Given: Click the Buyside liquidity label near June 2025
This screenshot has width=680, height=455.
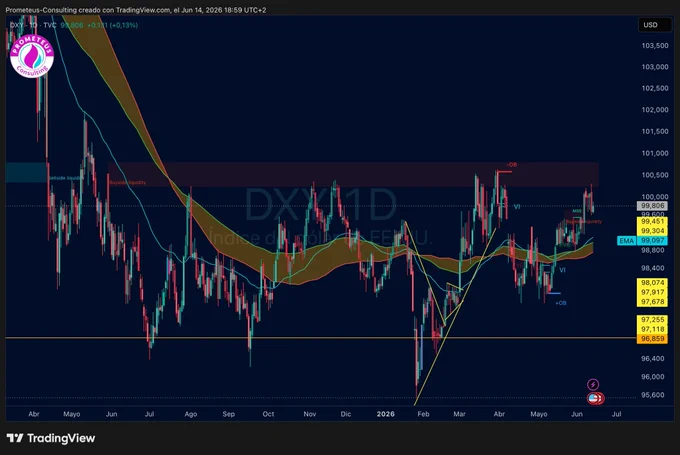Looking at the screenshot, I should [128, 183].
